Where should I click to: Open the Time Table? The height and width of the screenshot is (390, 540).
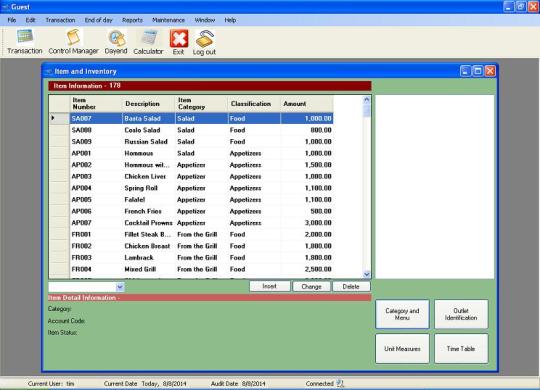coord(461,348)
